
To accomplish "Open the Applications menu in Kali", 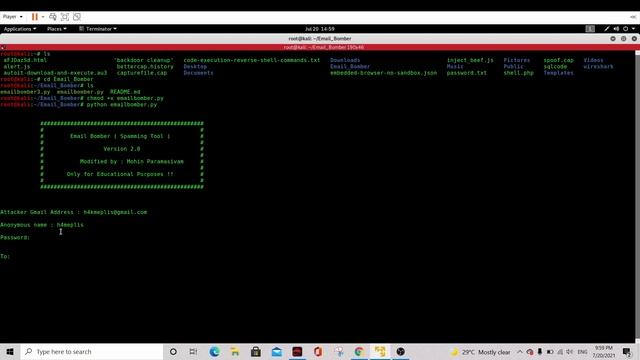I will 20,29.
